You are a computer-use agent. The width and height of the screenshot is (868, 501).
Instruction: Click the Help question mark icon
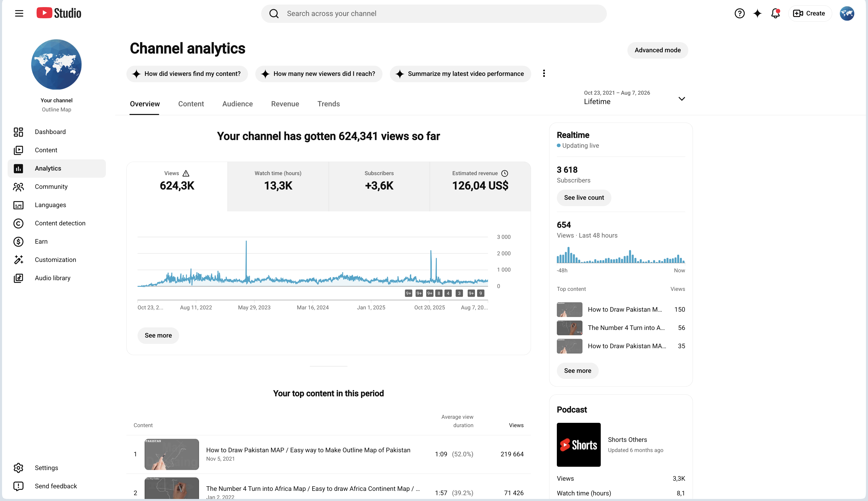tap(739, 13)
